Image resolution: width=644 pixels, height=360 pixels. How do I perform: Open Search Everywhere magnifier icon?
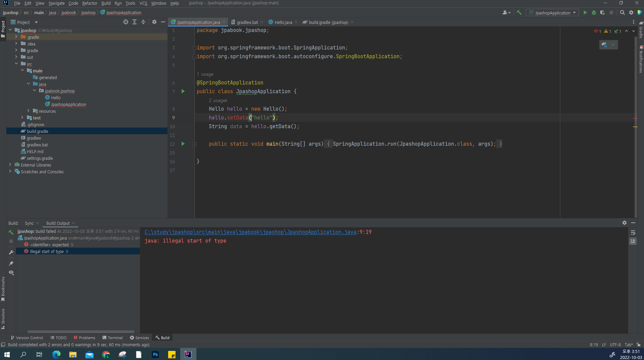point(622,12)
